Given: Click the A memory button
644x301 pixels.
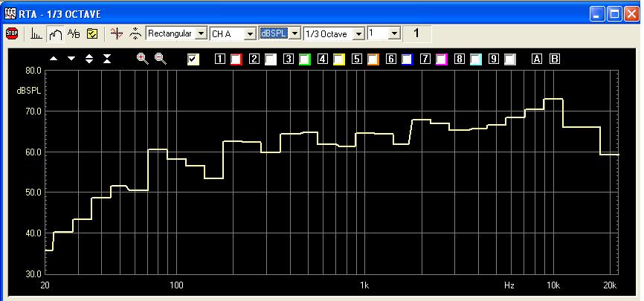Looking at the screenshot, I should tap(537, 59).
